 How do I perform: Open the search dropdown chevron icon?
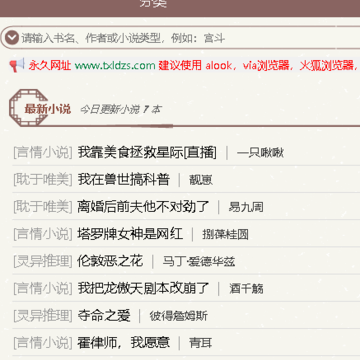point(13,38)
